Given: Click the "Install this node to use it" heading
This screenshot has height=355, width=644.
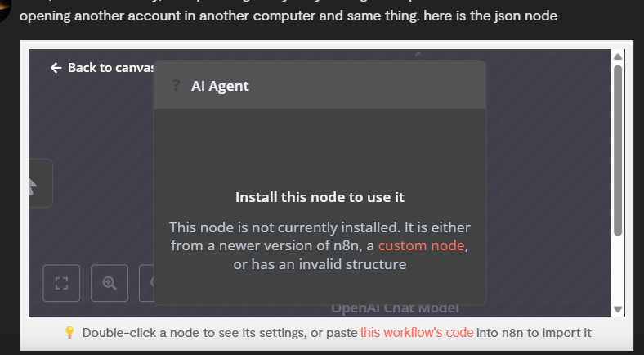Looking at the screenshot, I should coord(320,197).
